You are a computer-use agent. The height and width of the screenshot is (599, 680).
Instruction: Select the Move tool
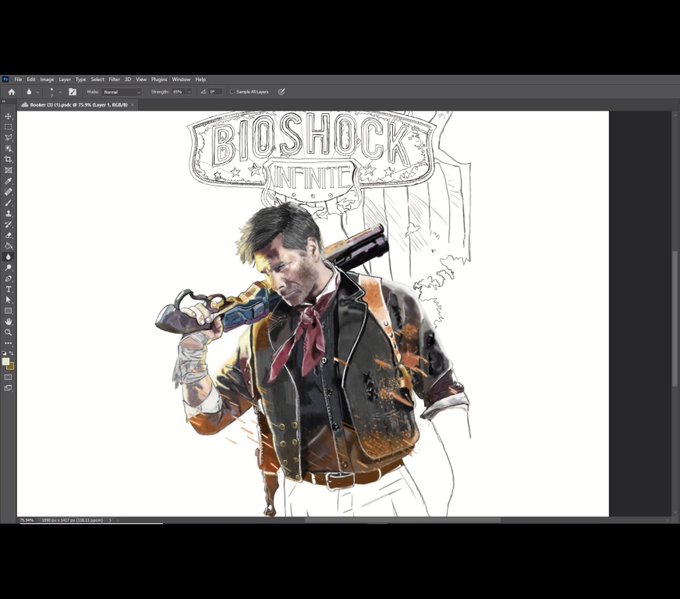point(8,116)
